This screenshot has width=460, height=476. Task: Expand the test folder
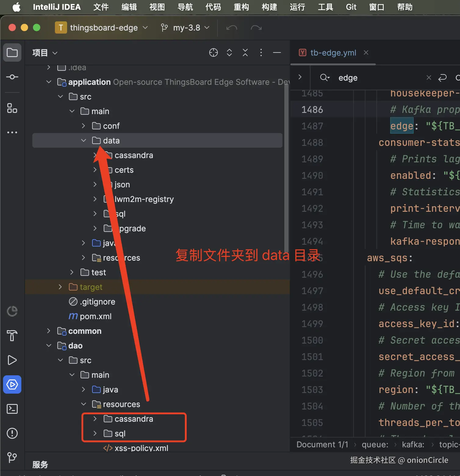tap(72, 272)
